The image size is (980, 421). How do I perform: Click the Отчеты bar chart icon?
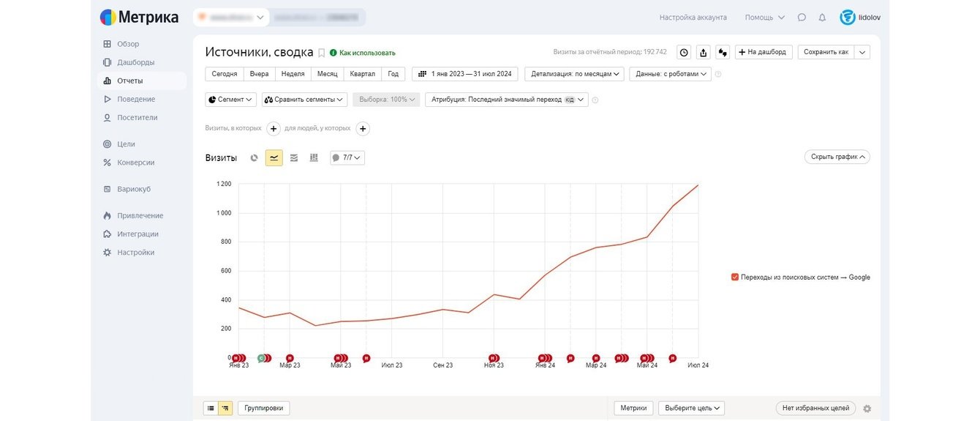[107, 81]
